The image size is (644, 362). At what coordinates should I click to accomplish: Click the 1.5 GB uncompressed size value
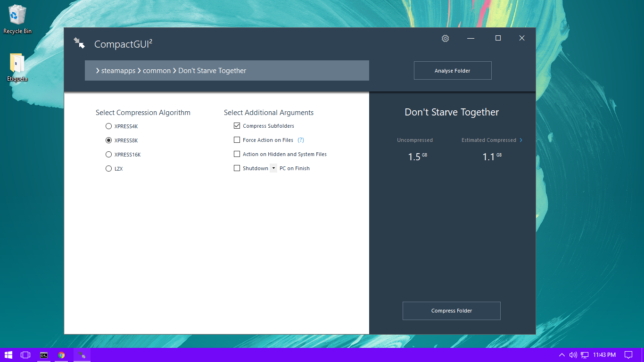418,156
